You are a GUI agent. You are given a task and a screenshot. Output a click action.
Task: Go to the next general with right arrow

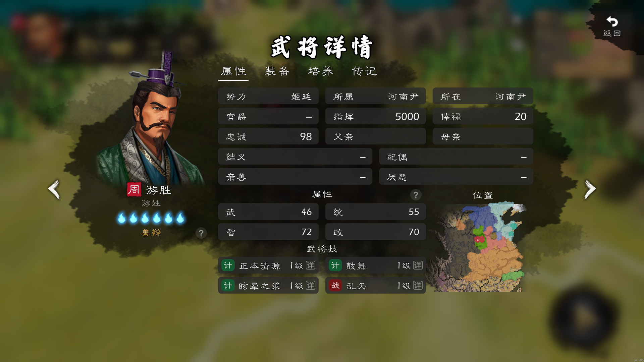[x=590, y=189]
